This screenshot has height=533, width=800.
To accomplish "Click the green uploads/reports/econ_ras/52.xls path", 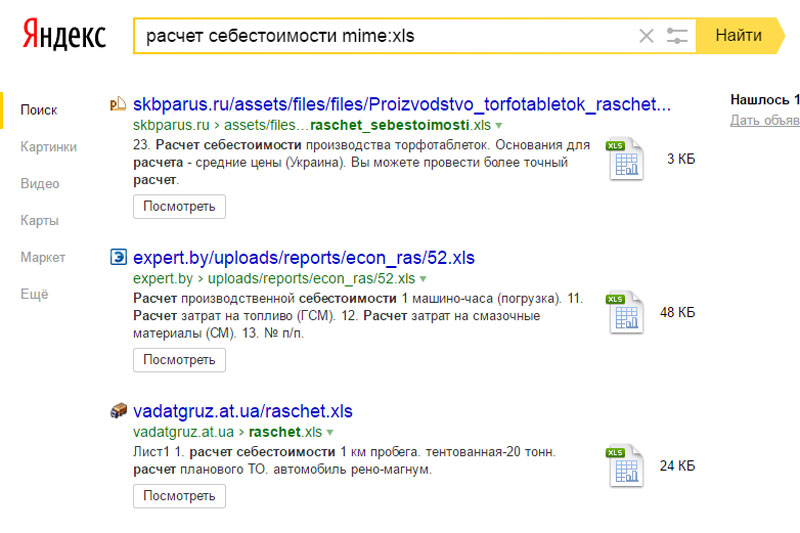I will click(x=311, y=278).
